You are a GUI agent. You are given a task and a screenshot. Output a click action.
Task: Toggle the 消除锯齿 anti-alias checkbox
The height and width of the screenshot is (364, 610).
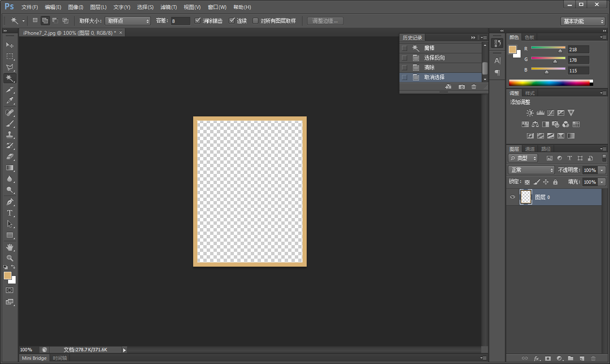coord(198,21)
